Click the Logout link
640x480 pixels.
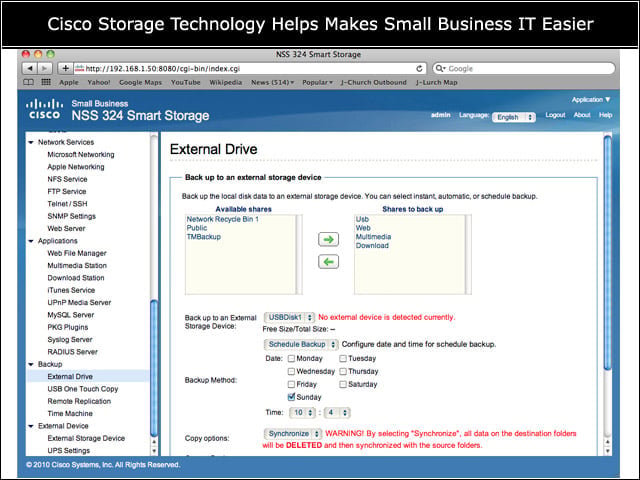tap(555, 115)
